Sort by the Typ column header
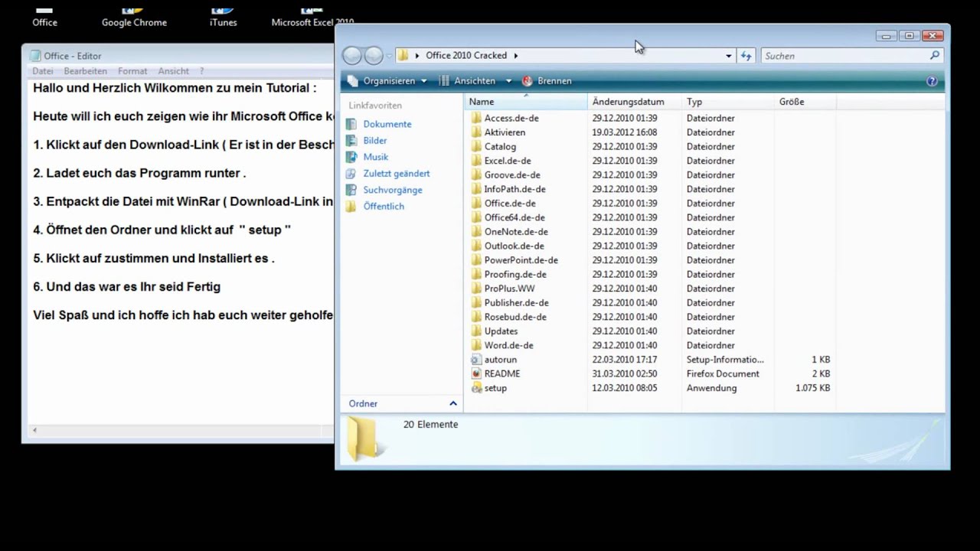Image resolution: width=980 pixels, height=551 pixels. click(727, 102)
